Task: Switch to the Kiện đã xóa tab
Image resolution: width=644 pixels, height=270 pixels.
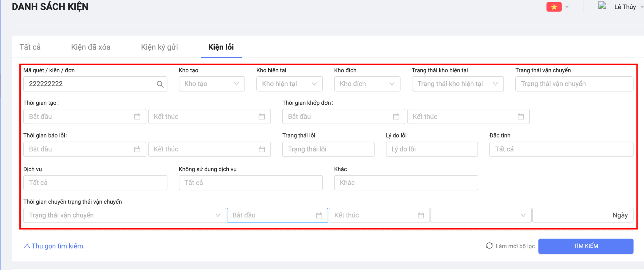Action: coord(91,47)
